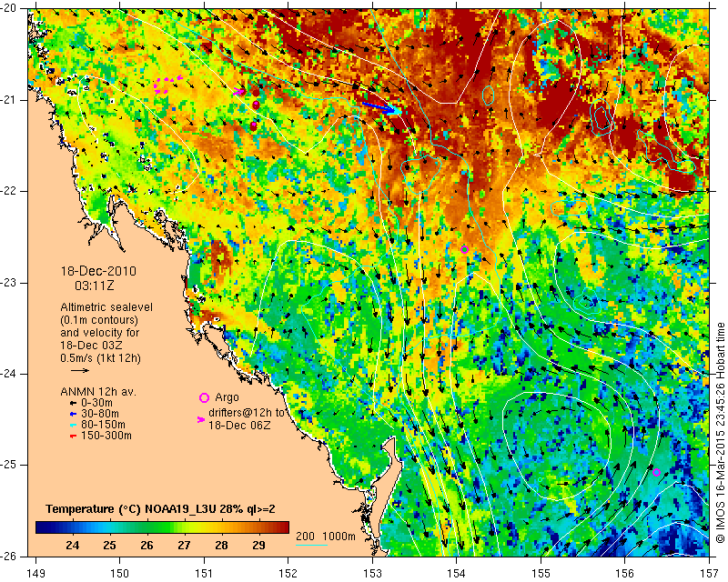The width and height of the screenshot is (728, 582).
Task: Click the green 26°C region of the colorbar
Action: click(147, 527)
